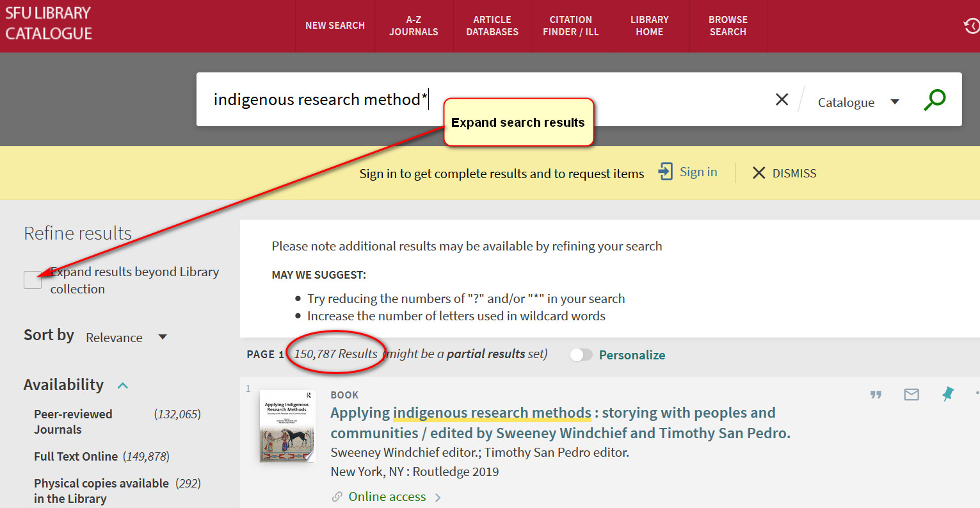The width and height of the screenshot is (980, 508).
Task: Email the first result with envelope icon
Action: pyautogui.click(x=912, y=395)
